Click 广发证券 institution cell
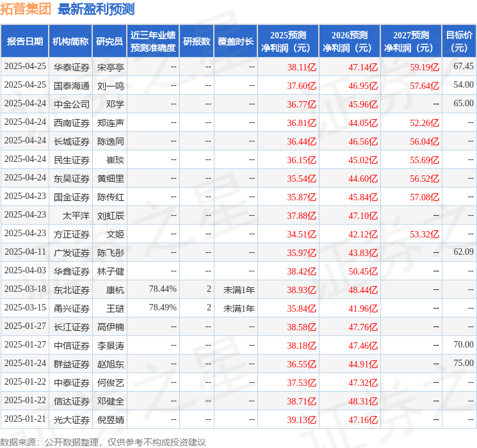 (72, 253)
